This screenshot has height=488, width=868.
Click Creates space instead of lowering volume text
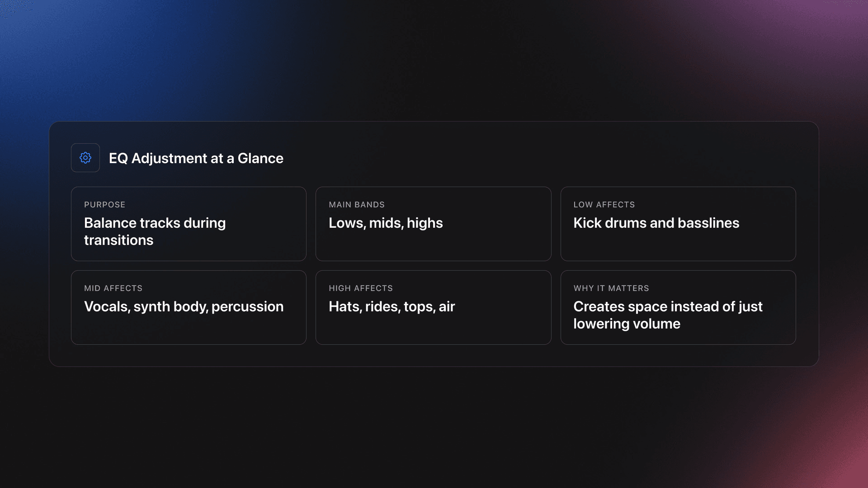[667, 315]
